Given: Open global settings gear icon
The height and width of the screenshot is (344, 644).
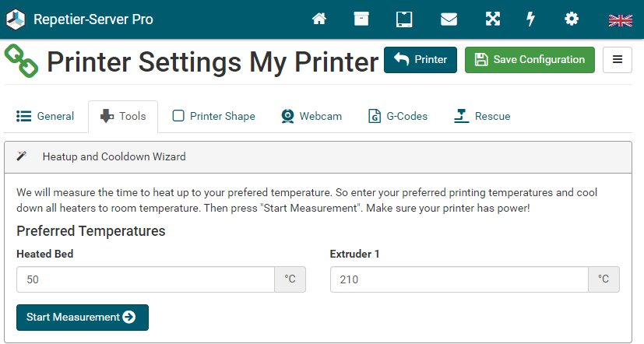Looking at the screenshot, I should click(572, 19).
